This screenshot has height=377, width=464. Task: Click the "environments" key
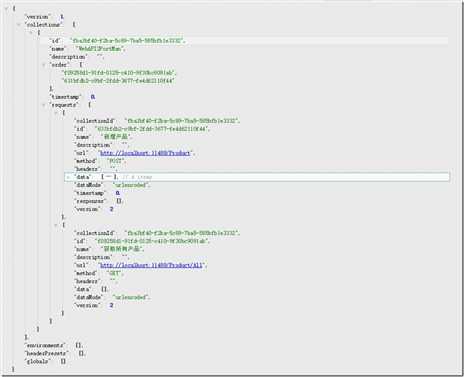point(45,345)
